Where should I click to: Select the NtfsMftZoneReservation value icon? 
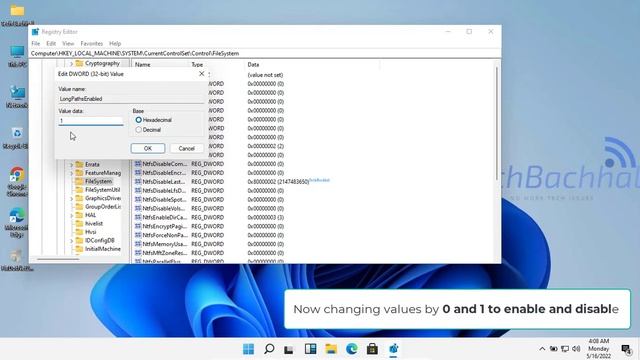point(138,253)
